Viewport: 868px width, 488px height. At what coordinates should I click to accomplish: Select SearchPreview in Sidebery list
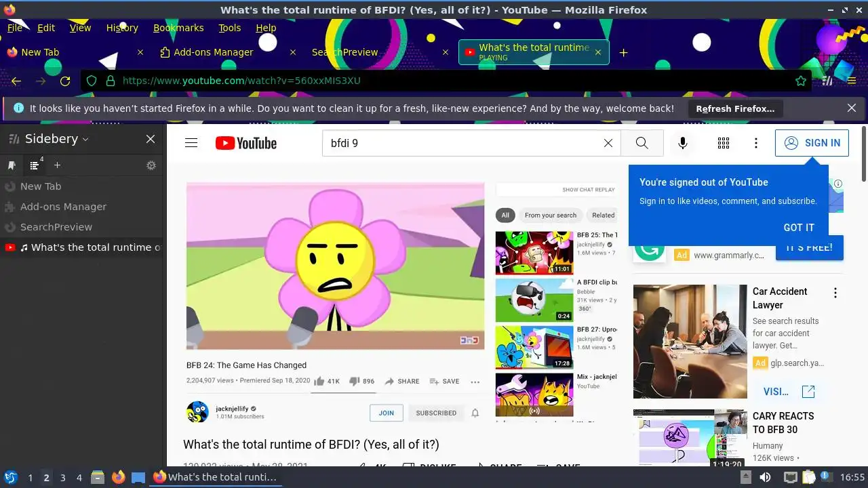point(81,227)
